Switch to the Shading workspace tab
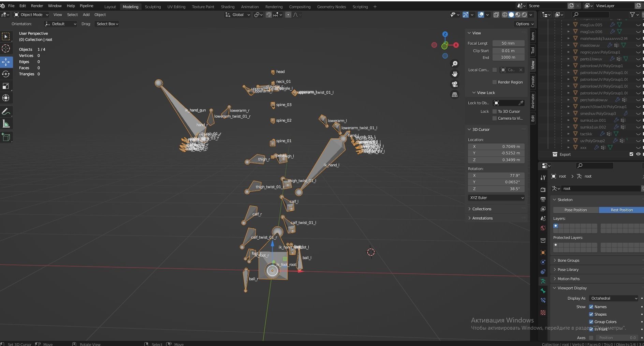 point(228,6)
